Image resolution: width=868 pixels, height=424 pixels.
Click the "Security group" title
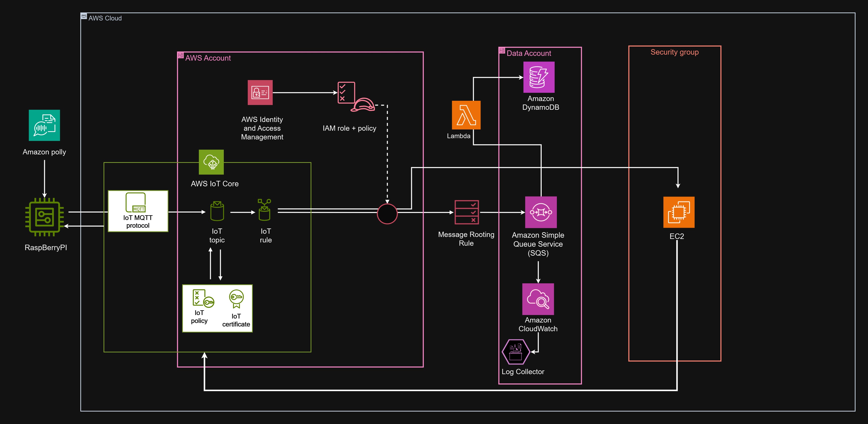click(675, 52)
